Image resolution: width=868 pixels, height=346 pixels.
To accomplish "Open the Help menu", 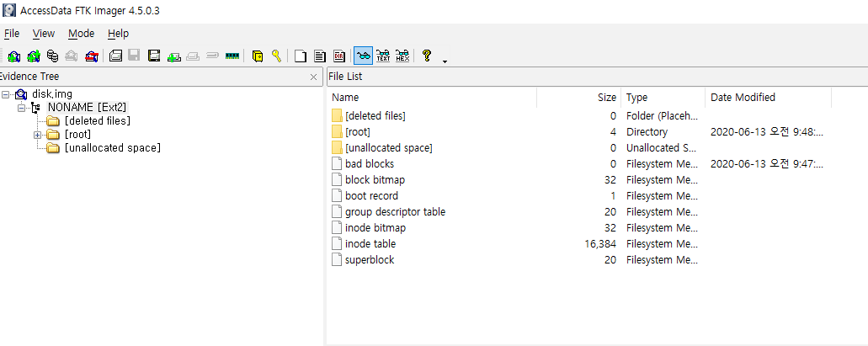I will 118,33.
